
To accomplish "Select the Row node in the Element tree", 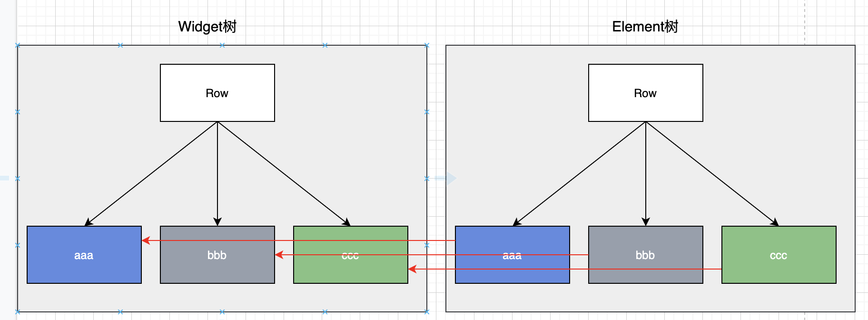I will coord(646,93).
